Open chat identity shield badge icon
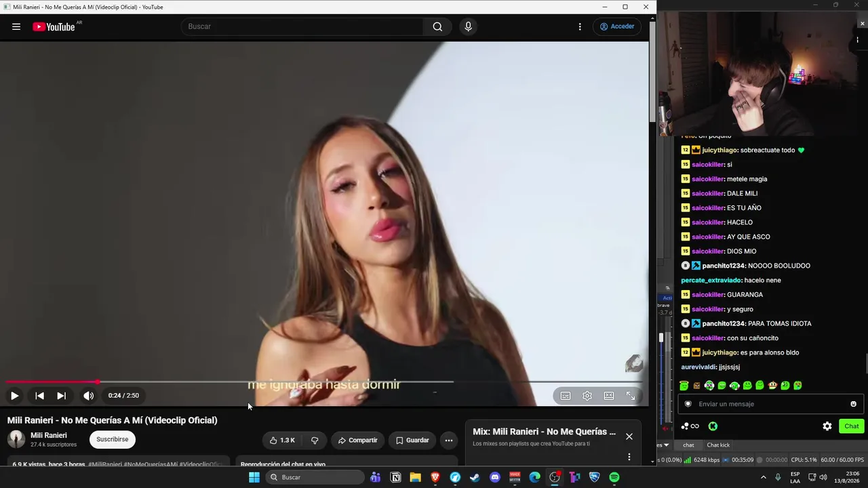This screenshot has width=868, height=488. point(688,404)
